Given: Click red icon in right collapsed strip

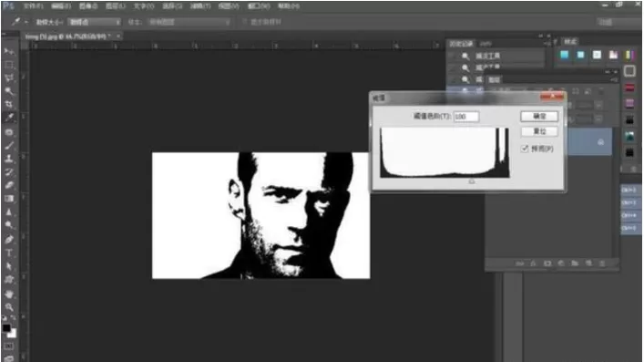Looking at the screenshot, I should 629,88.
